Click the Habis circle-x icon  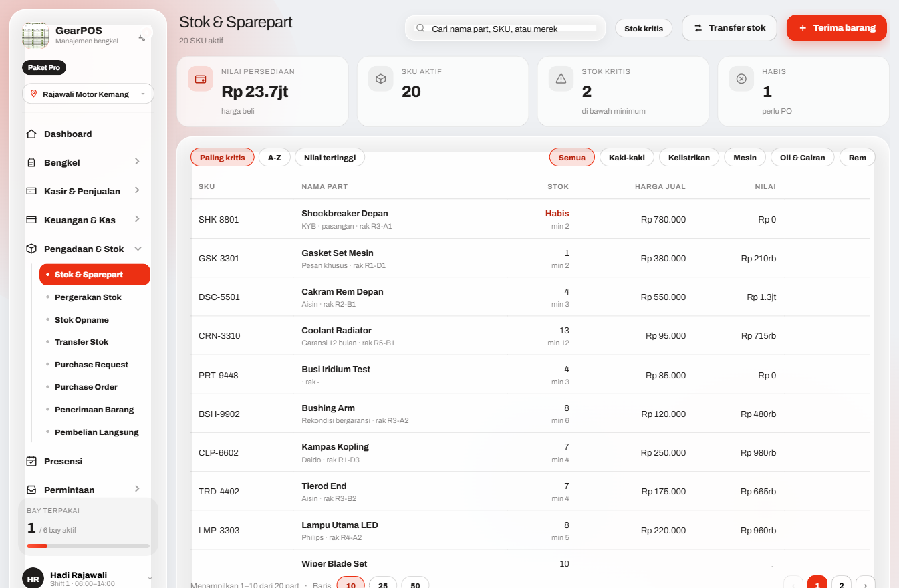(741, 79)
